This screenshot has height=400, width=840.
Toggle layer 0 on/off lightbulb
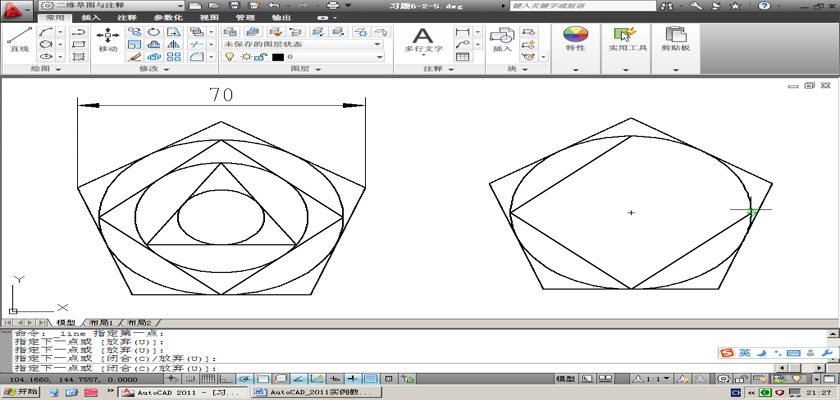229,57
